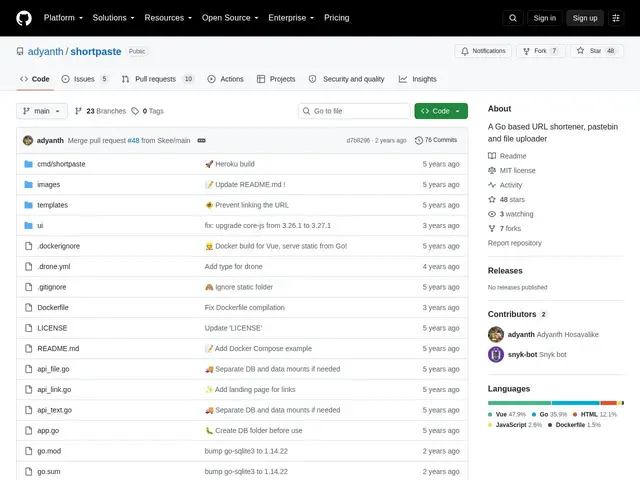Click the Dockerfile 1.5% language entry
Image resolution: width=640 pixels, height=480 pixels.
coord(574,425)
